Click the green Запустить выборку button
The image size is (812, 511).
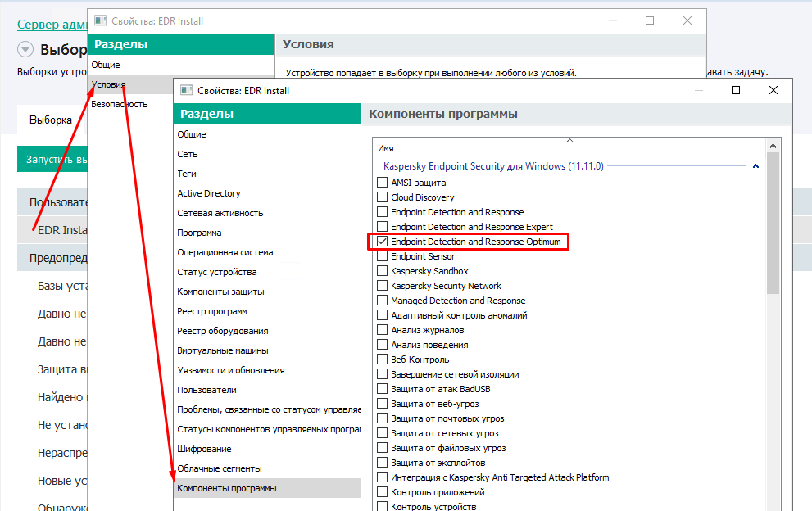point(52,160)
